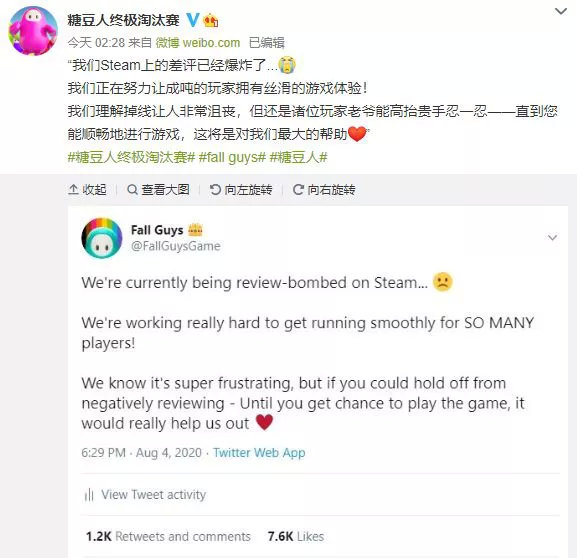Click the rainbow Fall Guys Twitter avatar
Screen dimensions: 577x558
click(x=102, y=238)
